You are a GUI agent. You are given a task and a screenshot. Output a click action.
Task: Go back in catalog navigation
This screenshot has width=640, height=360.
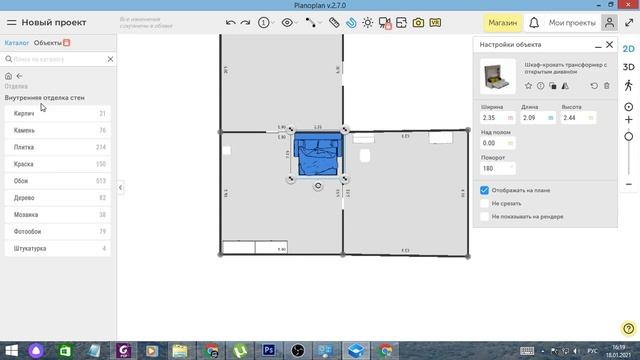[x=19, y=76]
